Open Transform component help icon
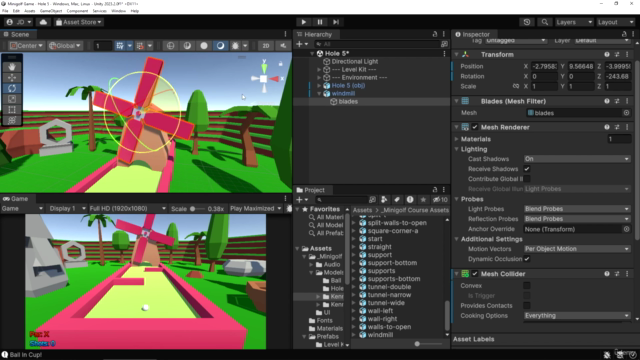The image size is (640, 360). coord(607,54)
